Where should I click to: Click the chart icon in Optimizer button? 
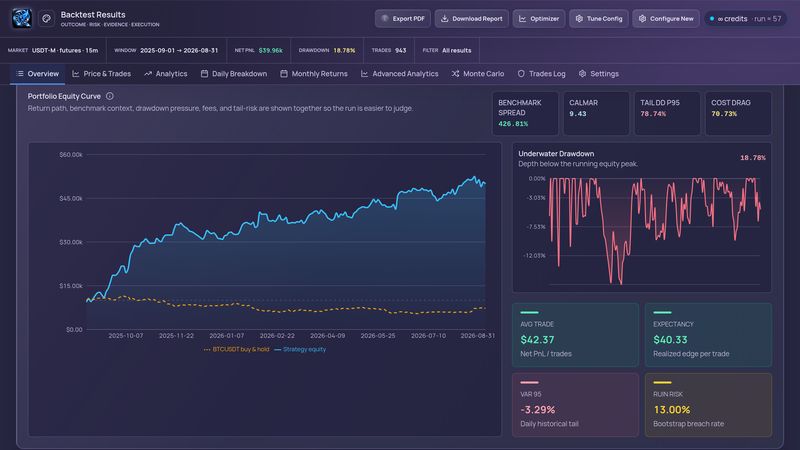[522, 18]
